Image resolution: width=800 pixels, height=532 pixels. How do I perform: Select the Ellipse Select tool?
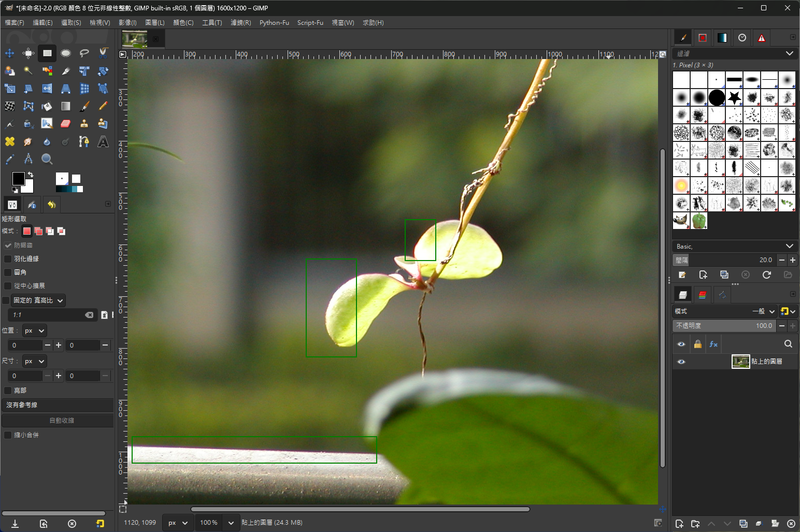66,53
